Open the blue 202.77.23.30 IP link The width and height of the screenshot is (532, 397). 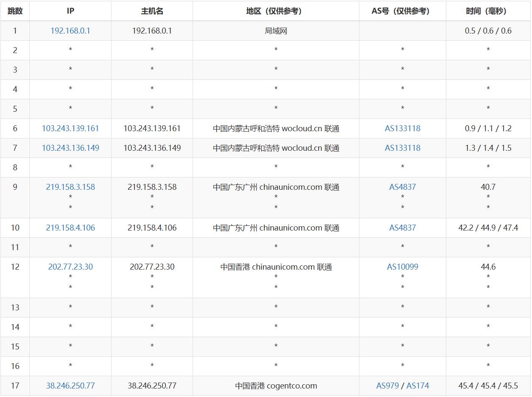click(x=70, y=267)
